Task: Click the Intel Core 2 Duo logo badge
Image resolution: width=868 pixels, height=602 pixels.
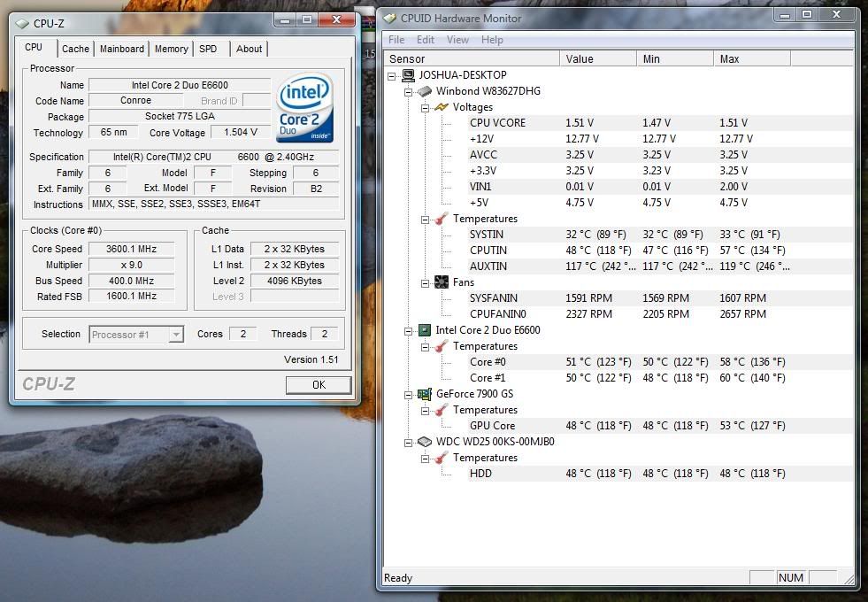Action: [305, 107]
